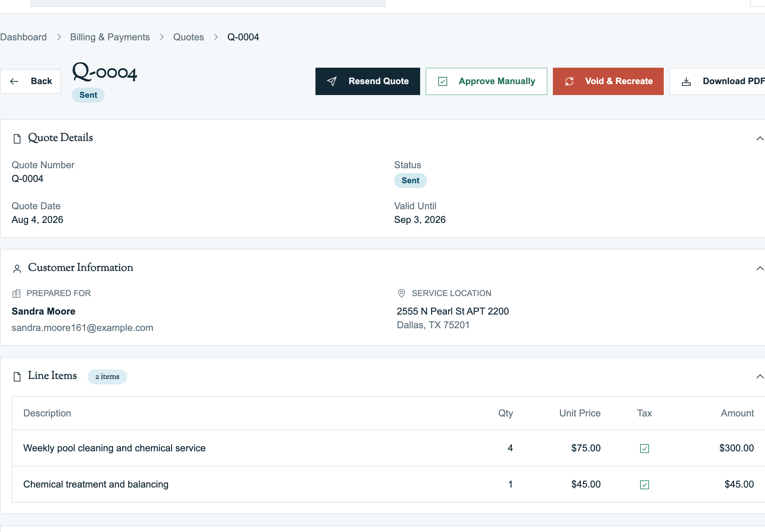The image size is (765, 532).
Task: Collapse the Line Items section
Action: coord(760,376)
